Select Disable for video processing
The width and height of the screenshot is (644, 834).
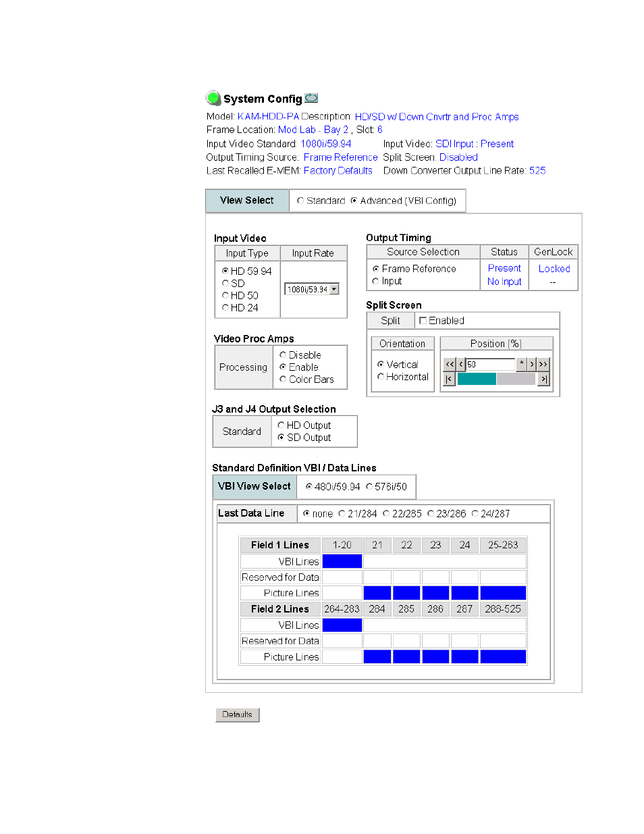coord(283,355)
